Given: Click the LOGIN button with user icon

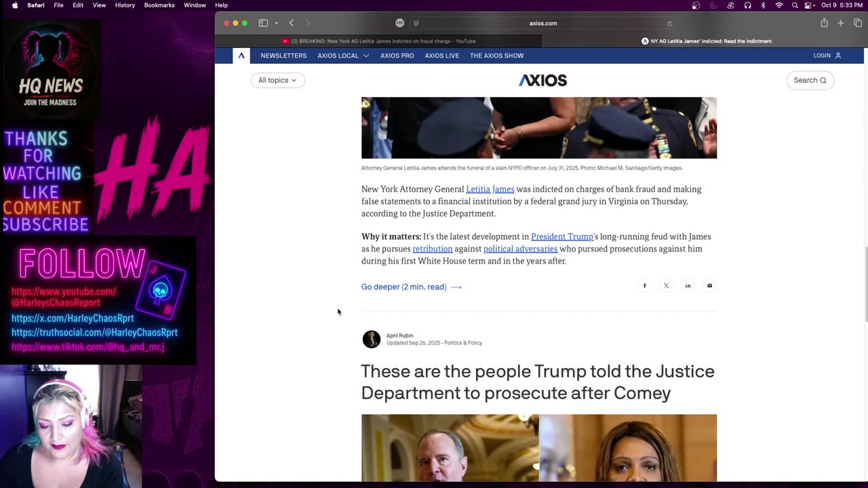Looking at the screenshot, I should (x=827, y=56).
